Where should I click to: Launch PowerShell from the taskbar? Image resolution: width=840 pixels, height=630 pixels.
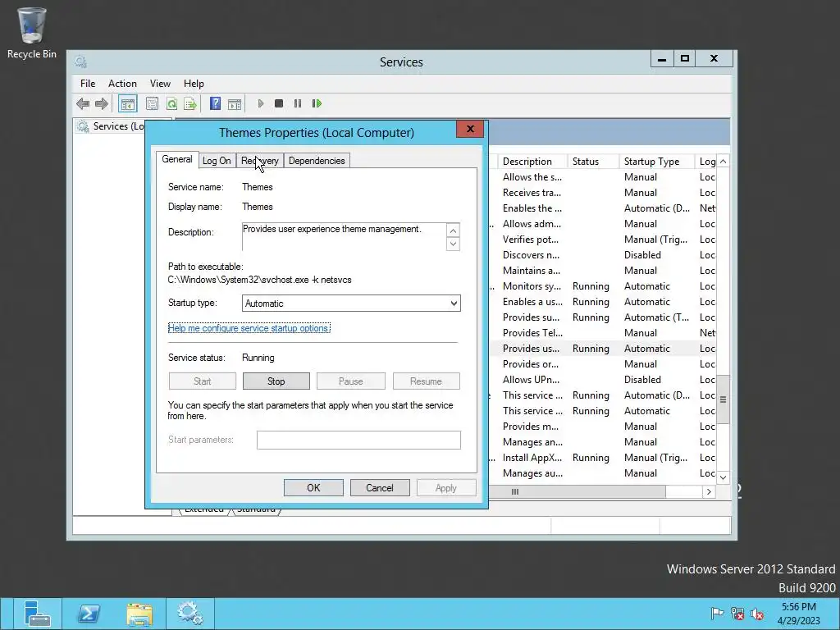89,614
